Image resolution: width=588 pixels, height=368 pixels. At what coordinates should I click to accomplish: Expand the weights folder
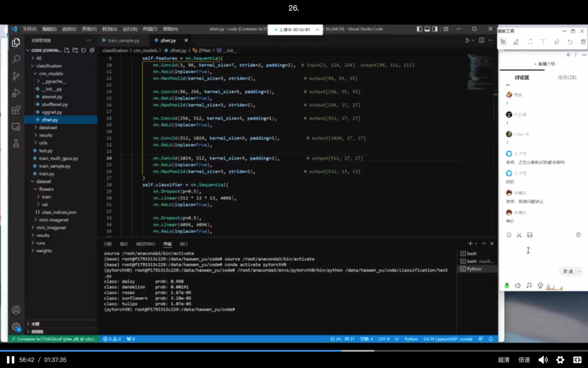44,251
